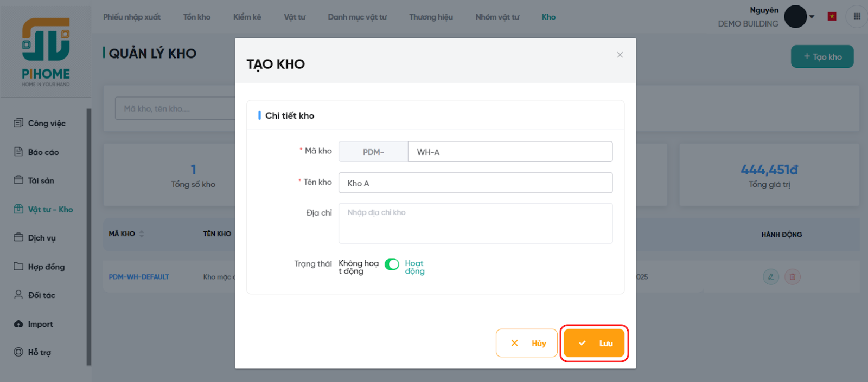Expand the user profile dropdown arrow

812,17
